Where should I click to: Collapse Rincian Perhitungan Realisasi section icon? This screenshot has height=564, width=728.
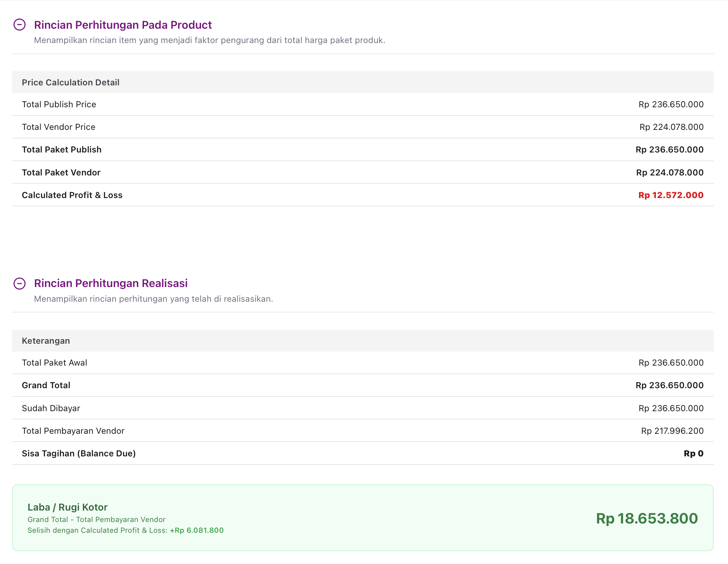(x=19, y=283)
